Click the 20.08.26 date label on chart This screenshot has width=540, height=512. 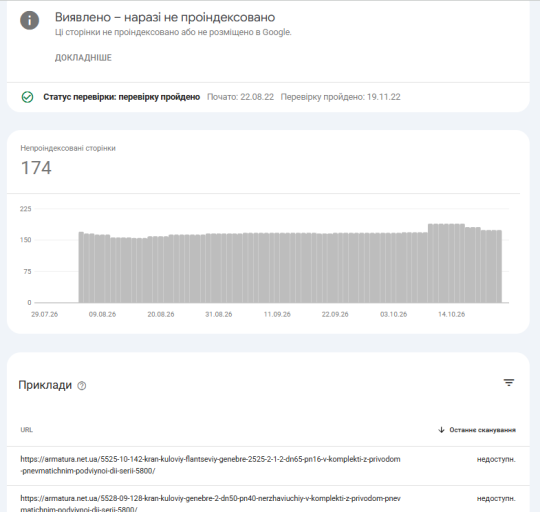coord(161,314)
